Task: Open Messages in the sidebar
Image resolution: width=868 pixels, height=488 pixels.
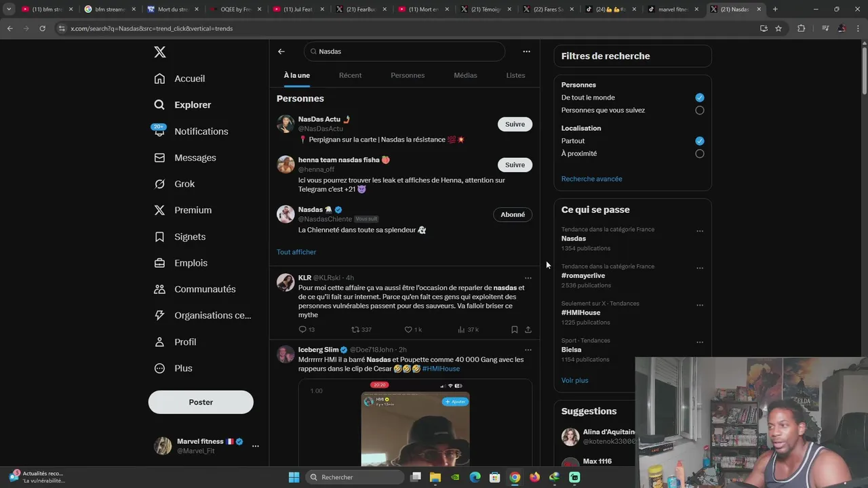Action: (x=185, y=158)
